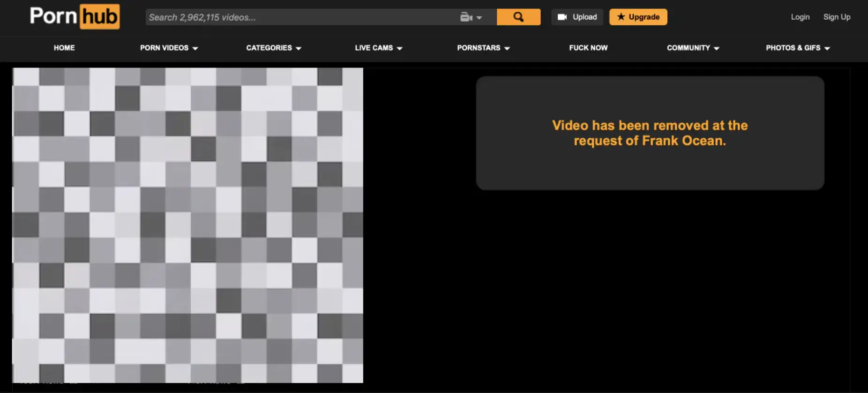The width and height of the screenshot is (868, 393).
Task: Expand the CATEGORIES navigation dropdown
Action: pyautogui.click(x=274, y=48)
